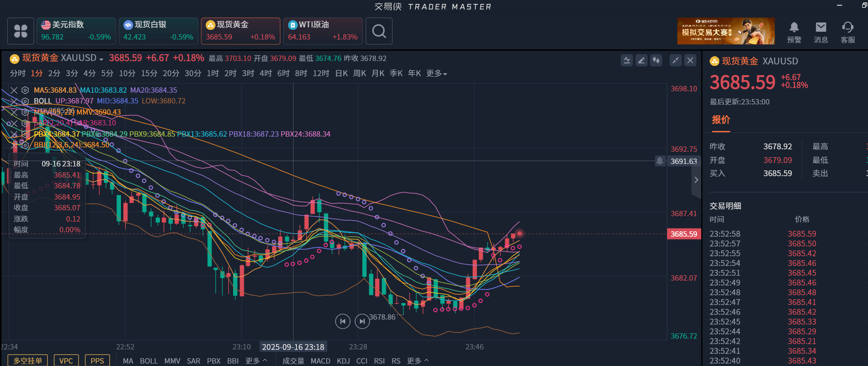Switch to the 5分 timeframe tab
868x366 pixels.
[107, 73]
